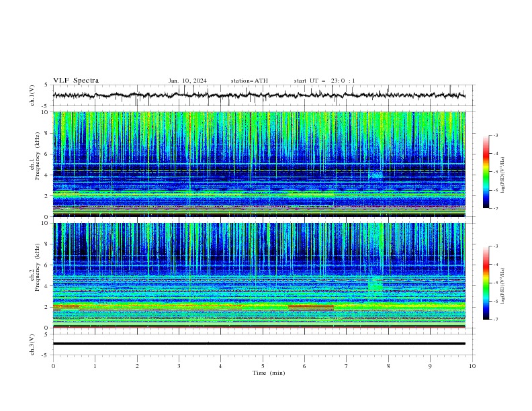Click the ch.1 color bar "-3" tick label
The height and width of the screenshot is (411, 532).
pos(495,135)
